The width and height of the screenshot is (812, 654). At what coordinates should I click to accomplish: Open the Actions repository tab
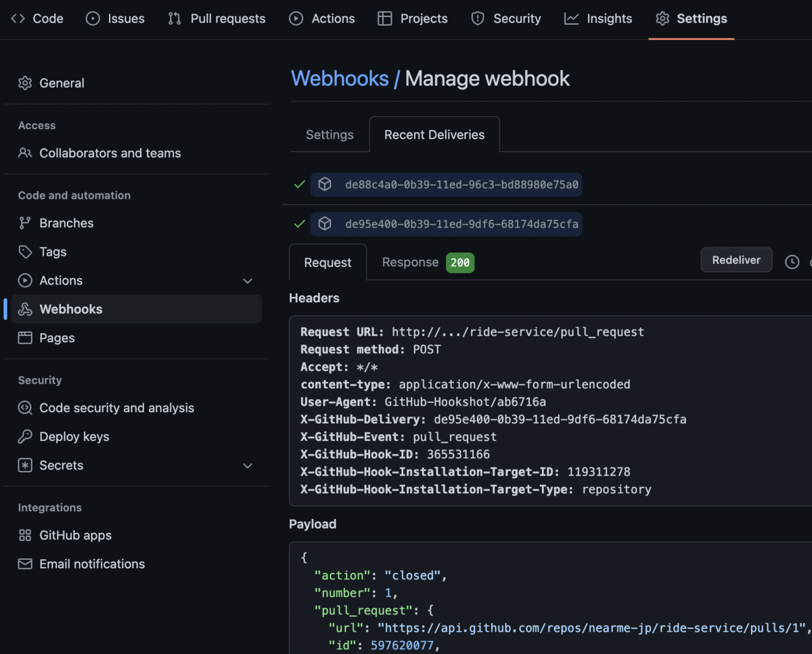322,18
